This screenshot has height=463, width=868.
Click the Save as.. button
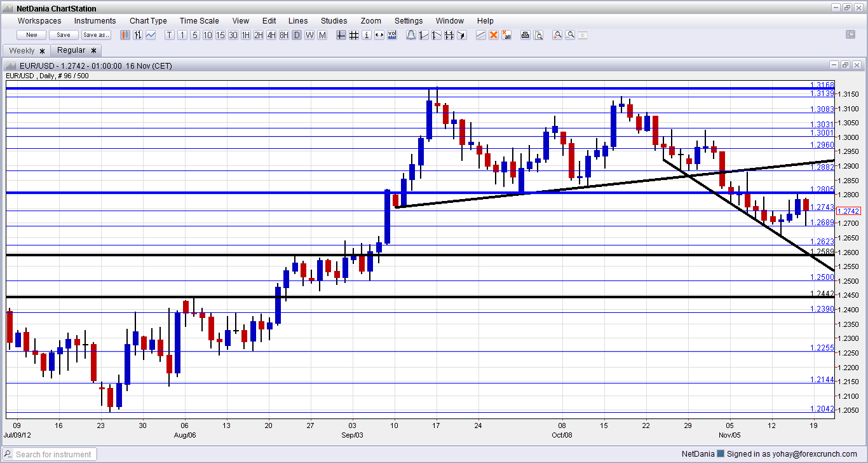(96, 35)
